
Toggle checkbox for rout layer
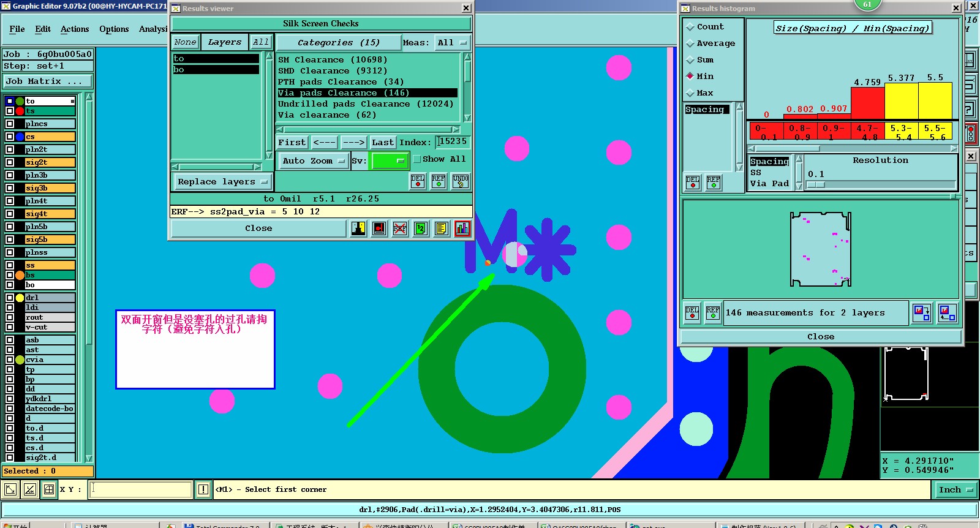pyautogui.click(x=10, y=317)
